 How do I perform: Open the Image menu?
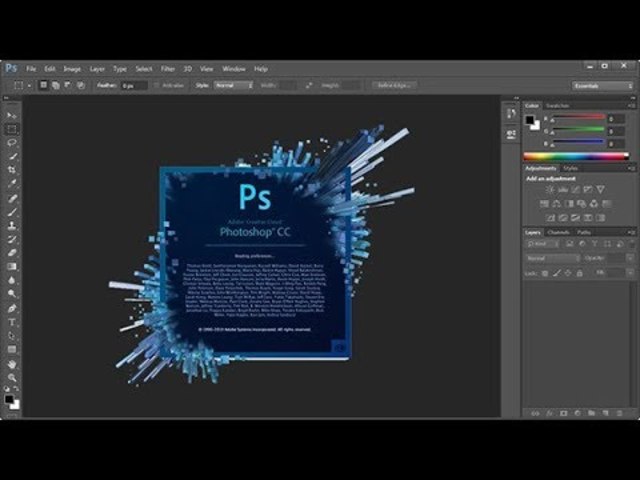[72, 69]
